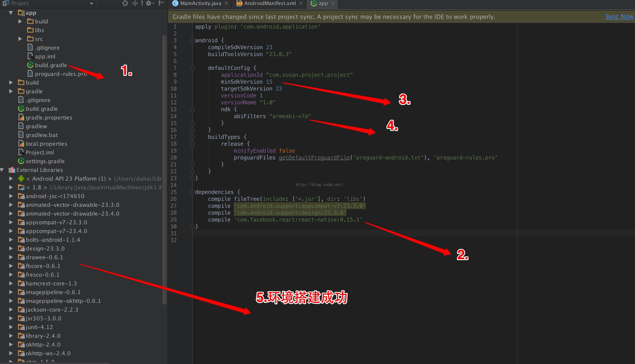
Task: Expand the gradle folder
Action: (11, 91)
